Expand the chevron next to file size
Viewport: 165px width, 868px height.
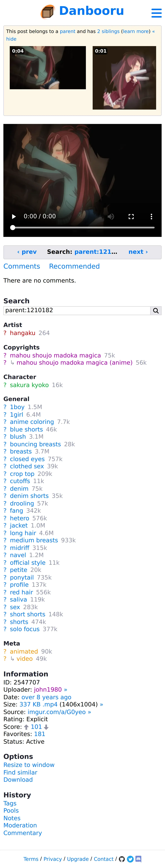[x=102, y=705]
